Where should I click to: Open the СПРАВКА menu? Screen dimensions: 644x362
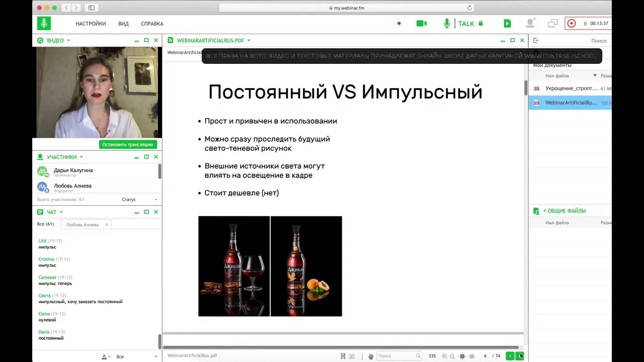pos(152,24)
